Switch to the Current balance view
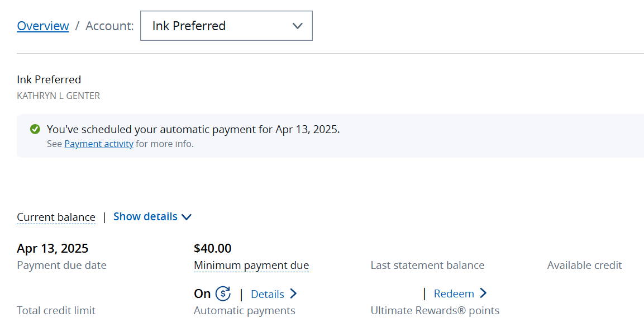This screenshot has height=322, width=644. [x=56, y=217]
